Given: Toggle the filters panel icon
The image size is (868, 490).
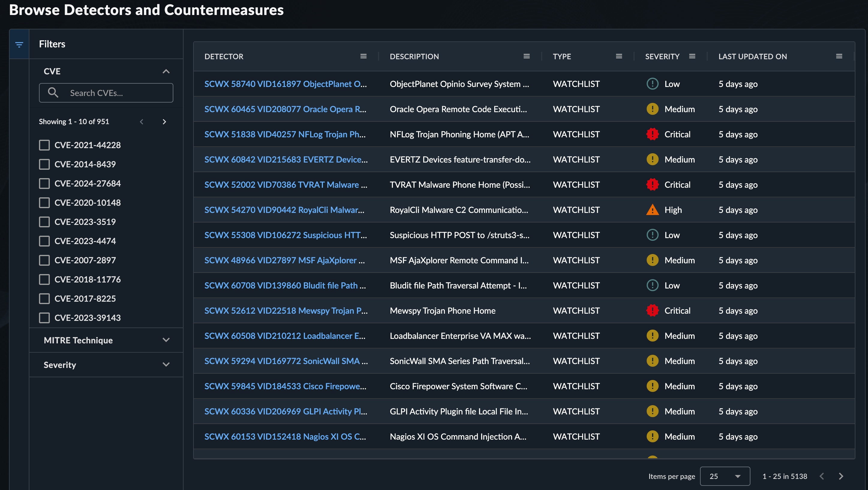Looking at the screenshot, I should 19,44.
